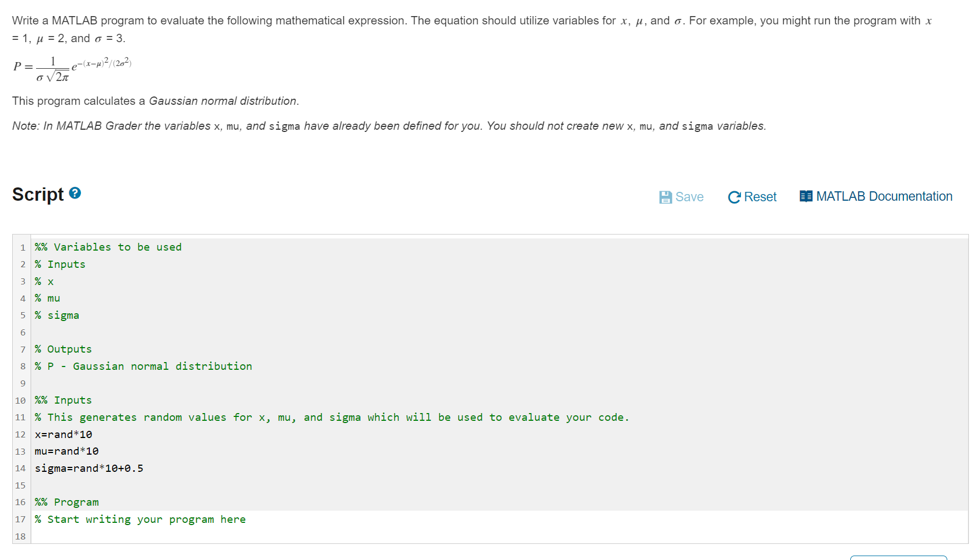Click the Save label text

click(689, 197)
